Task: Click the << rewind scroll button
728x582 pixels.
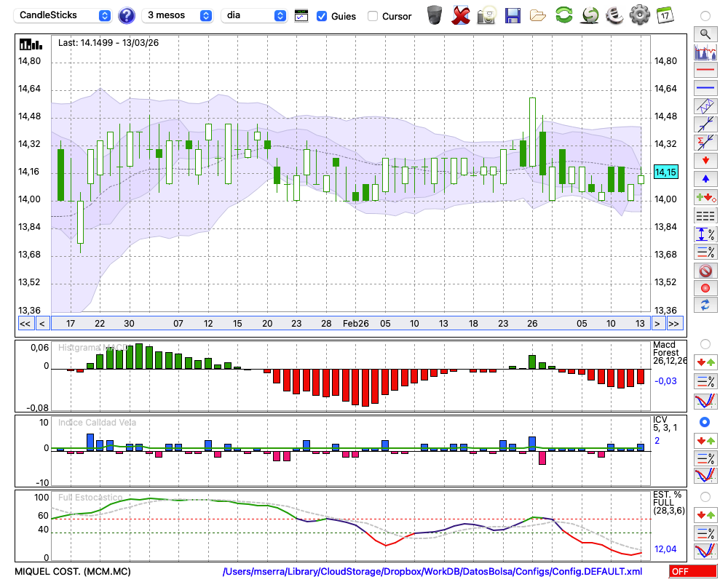Action: 25,324
